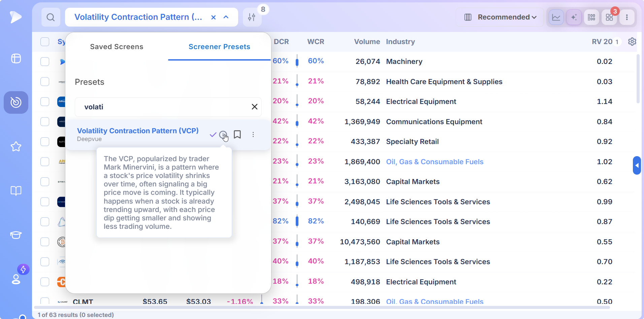The image size is (644, 319).
Task: Switch to the Screener Presets tab
Action: coord(219,47)
